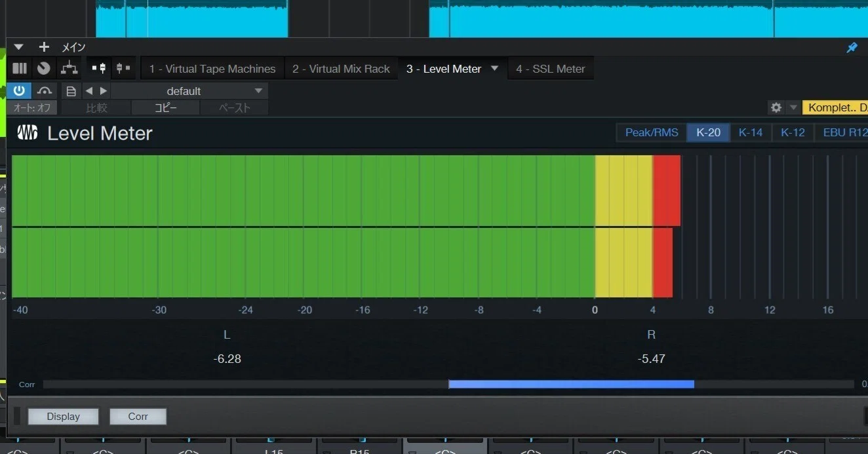Image resolution: width=868 pixels, height=454 pixels.
Task: Toggle the plug-in power bypass button
Action: tap(19, 91)
